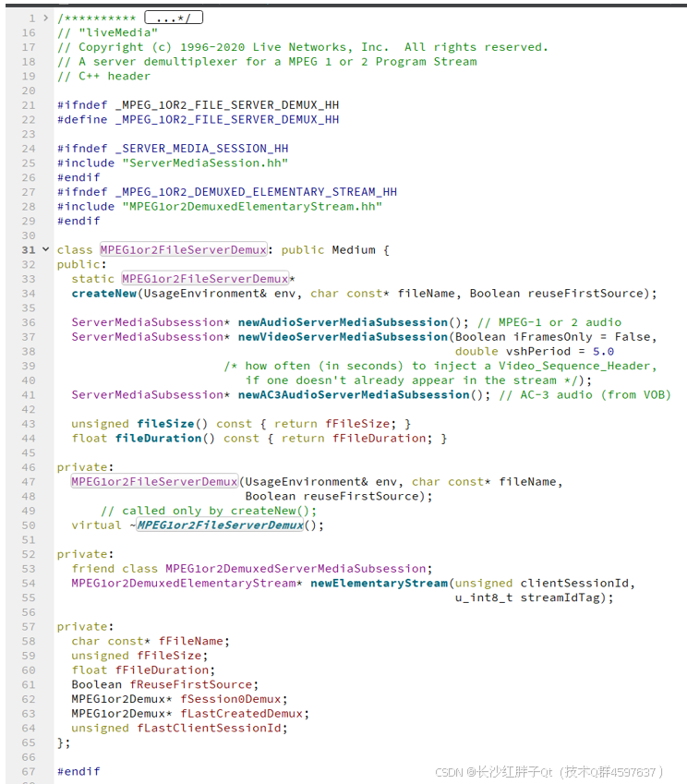Click the fileDuration() function name
Image resolution: width=687 pixels, height=784 pixels.
[x=158, y=439]
